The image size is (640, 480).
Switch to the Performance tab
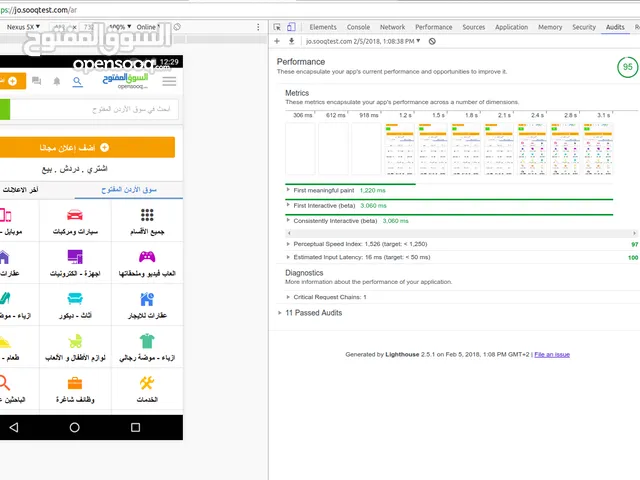pyautogui.click(x=433, y=27)
